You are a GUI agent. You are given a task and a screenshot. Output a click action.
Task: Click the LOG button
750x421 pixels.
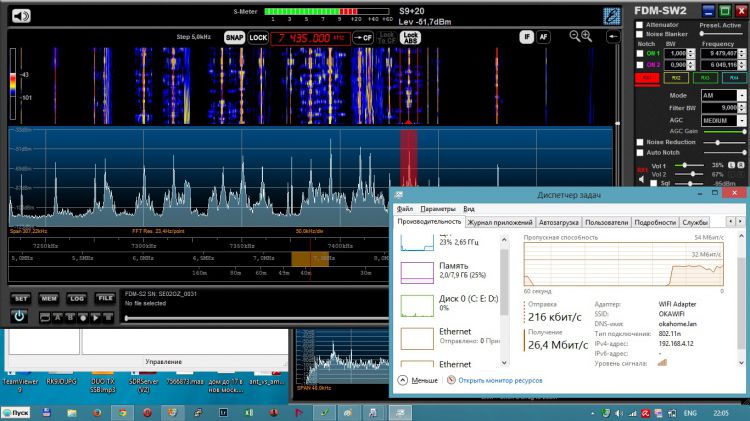(77, 299)
